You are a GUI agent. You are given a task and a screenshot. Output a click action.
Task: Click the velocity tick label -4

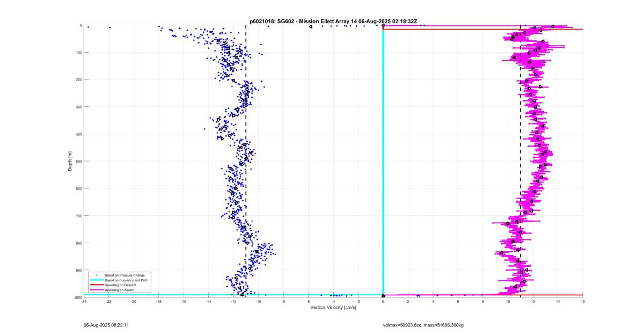333,301
